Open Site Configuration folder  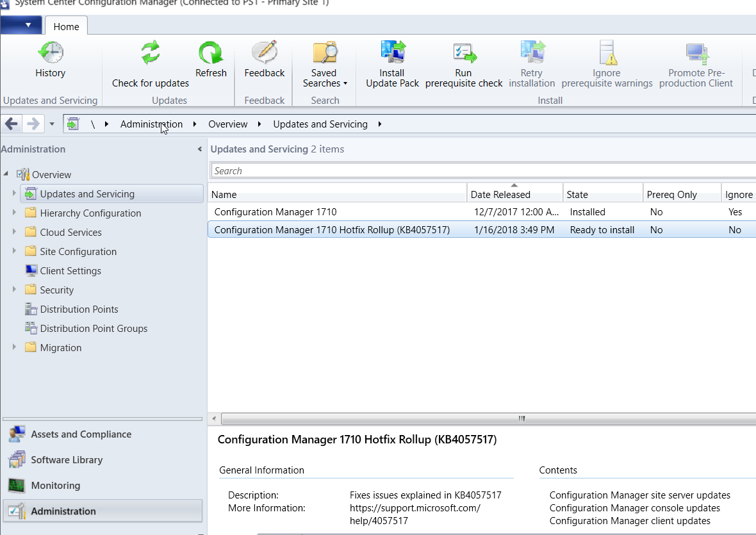pyautogui.click(x=78, y=252)
